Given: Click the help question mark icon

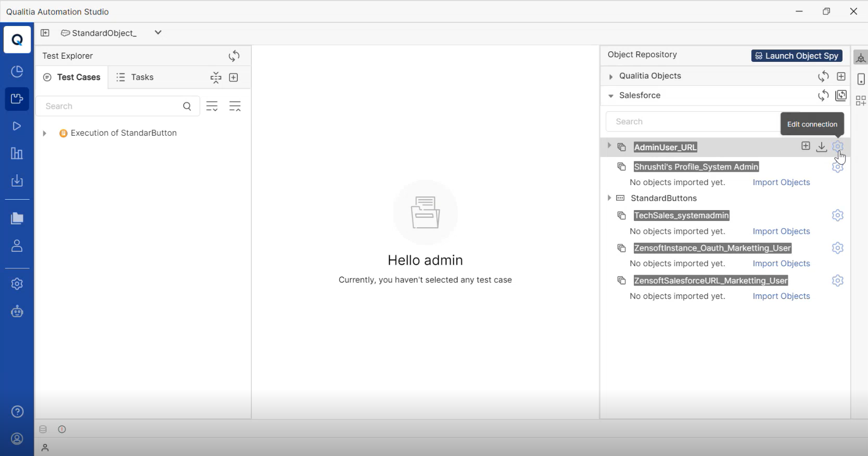Looking at the screenshot, I should 17,411.
